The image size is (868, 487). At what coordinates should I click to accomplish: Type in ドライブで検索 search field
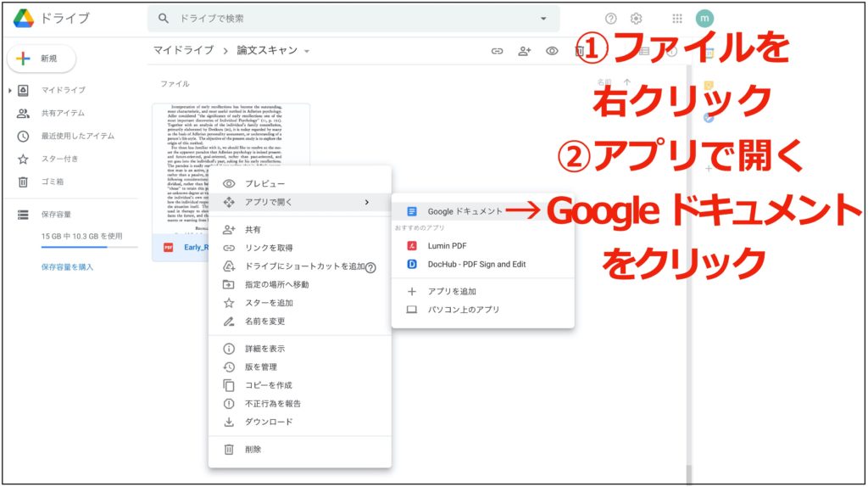point(354,19)
